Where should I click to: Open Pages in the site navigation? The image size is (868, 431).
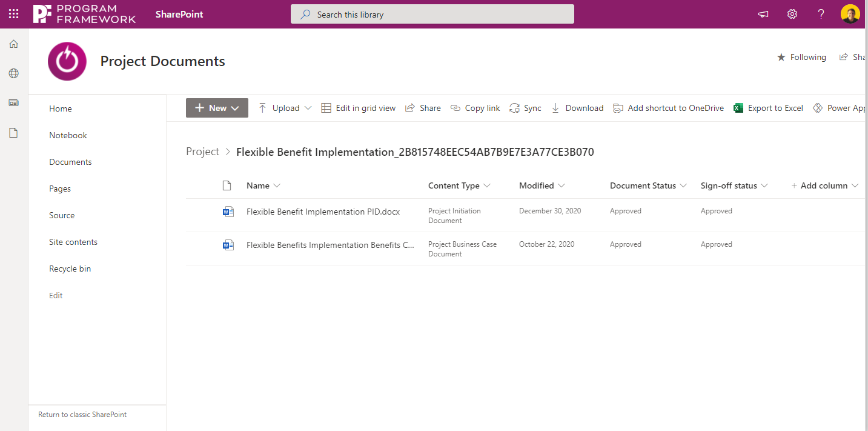click(60, 189)
